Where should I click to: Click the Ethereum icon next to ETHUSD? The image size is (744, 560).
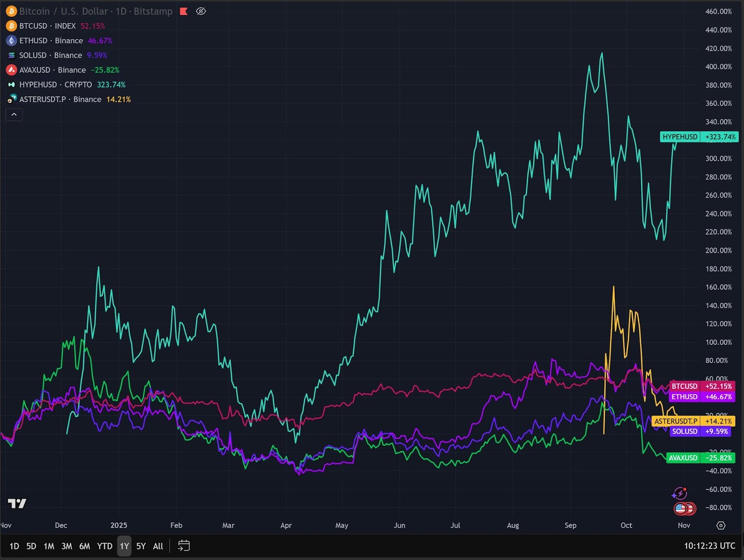click(x=11, y=40)
